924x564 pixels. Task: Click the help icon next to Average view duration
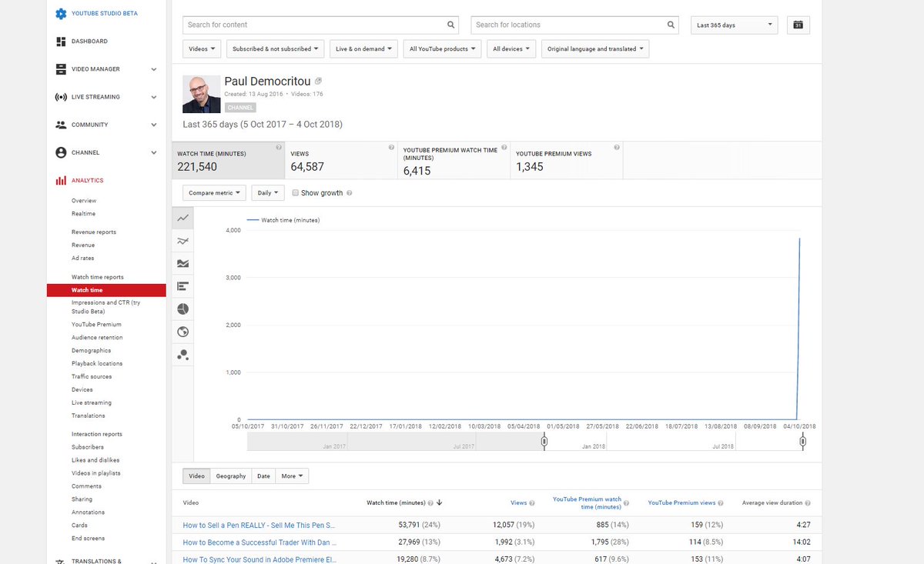click(x=808, y=503)
